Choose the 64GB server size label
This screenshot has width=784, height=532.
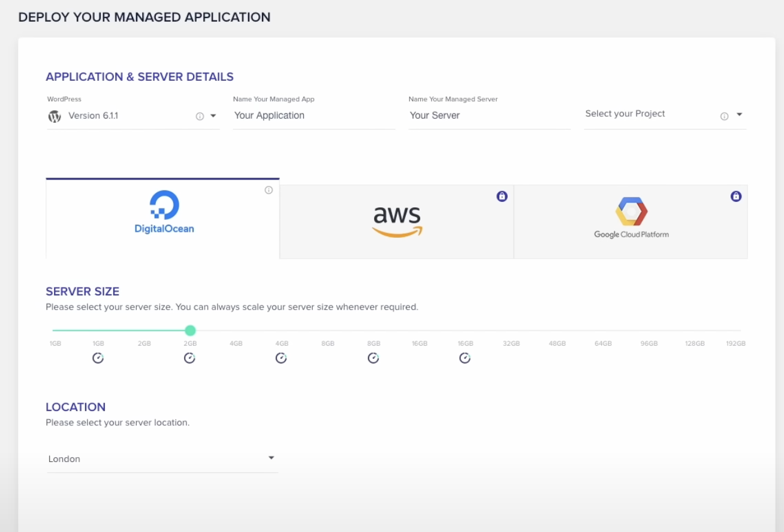[603, 344]
